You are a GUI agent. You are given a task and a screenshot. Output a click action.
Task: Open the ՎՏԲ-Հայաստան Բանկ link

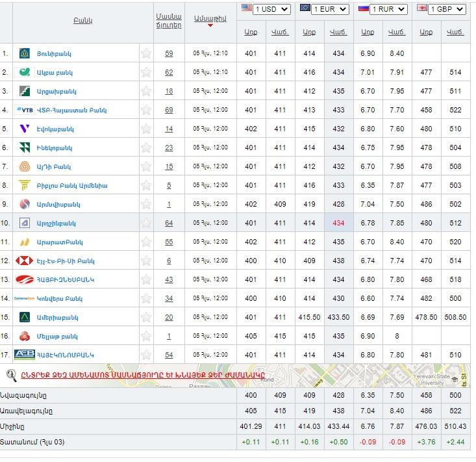pyautogui.click(x=72, y=110)
